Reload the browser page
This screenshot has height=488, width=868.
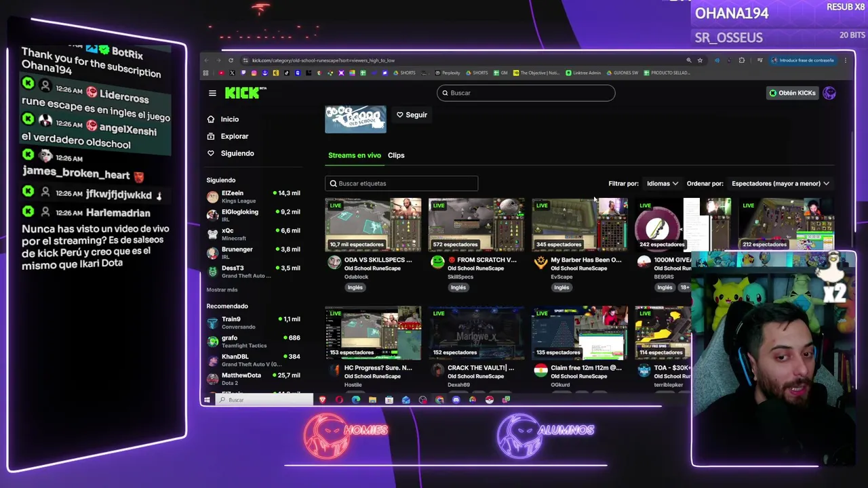pyautogui.click(x=231, y=60)
